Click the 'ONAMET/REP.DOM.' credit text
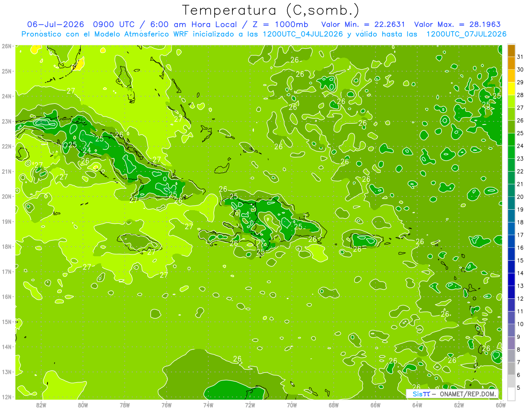Image resolution: width=532 pixels, height=411 pixels. [x=467, y=394]
